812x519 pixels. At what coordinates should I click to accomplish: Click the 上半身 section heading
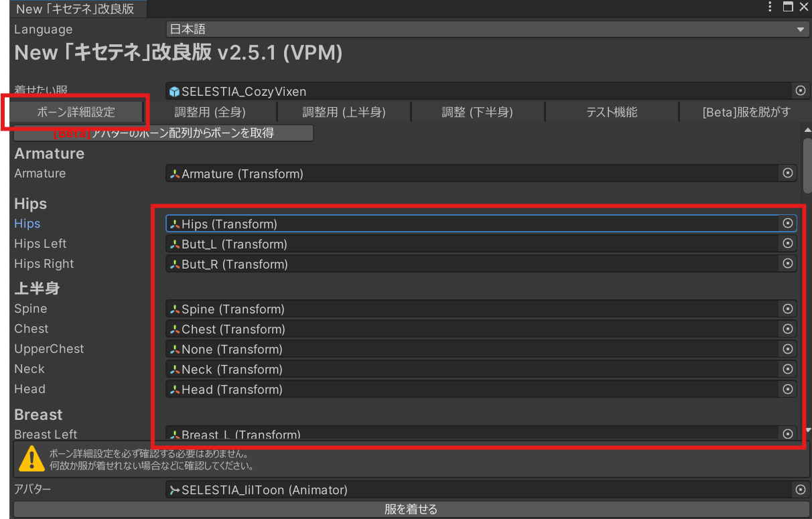tap(37, 289)
